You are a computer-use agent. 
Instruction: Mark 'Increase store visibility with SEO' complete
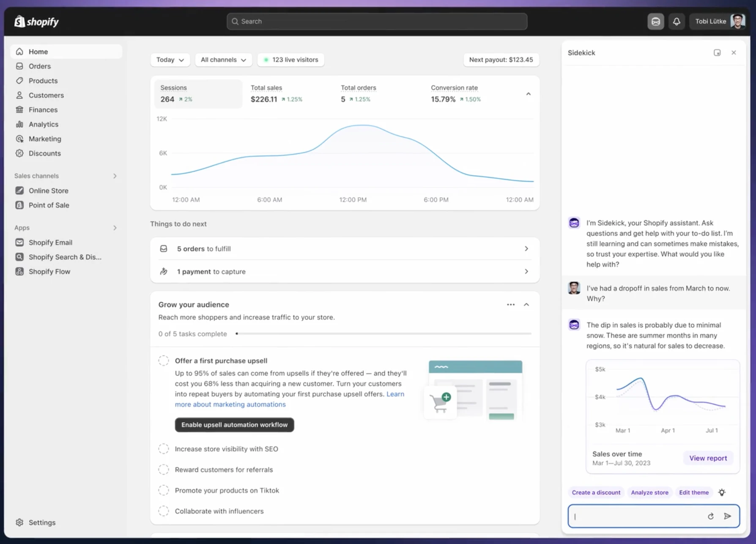(164, 449)
